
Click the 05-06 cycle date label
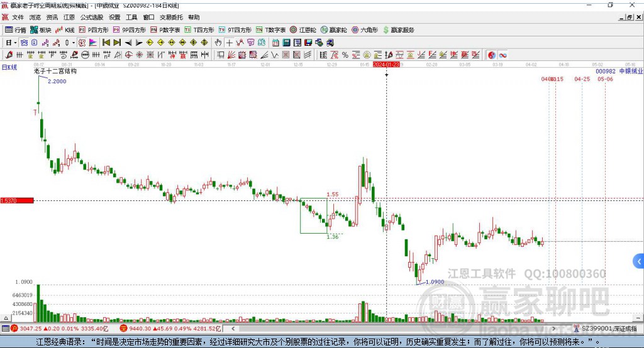pyautogui.click(x=606, y=79)
